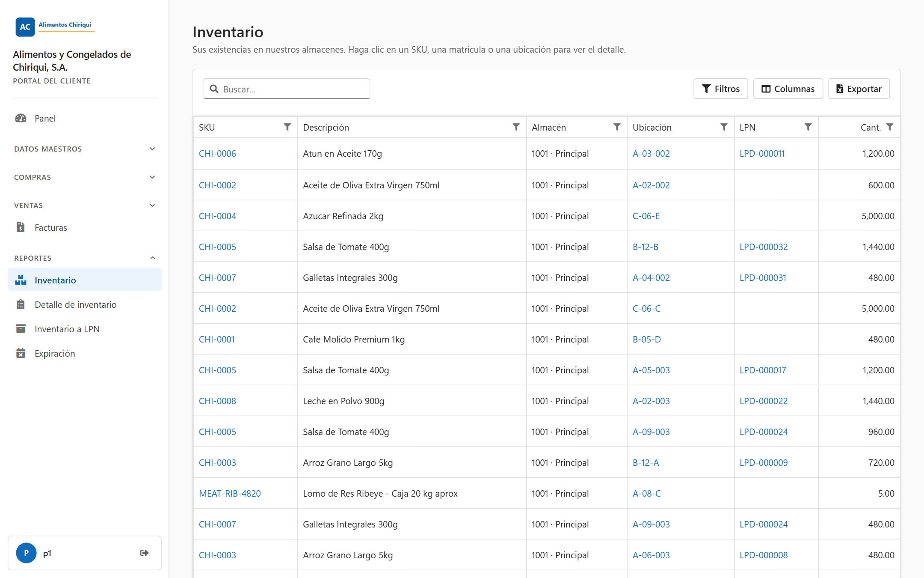Select the Inventario sidebar item

pyautogui.click(x=85, y=280)
